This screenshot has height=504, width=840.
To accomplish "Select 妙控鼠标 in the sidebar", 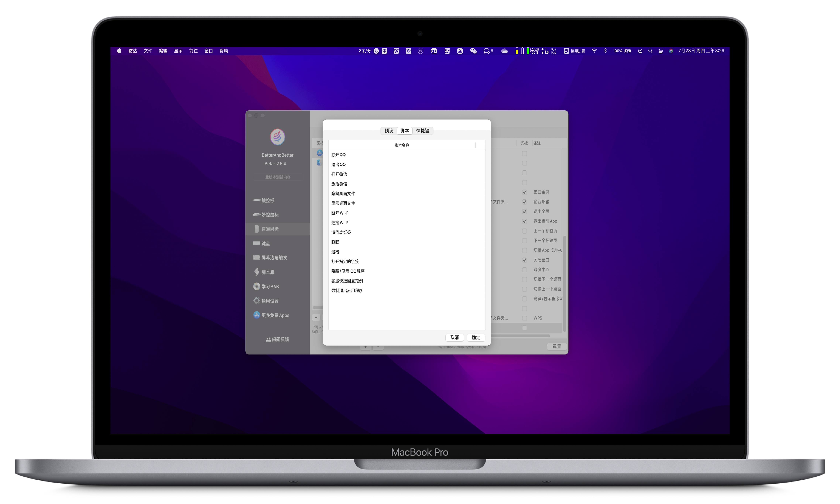I will tap(277, 215).
